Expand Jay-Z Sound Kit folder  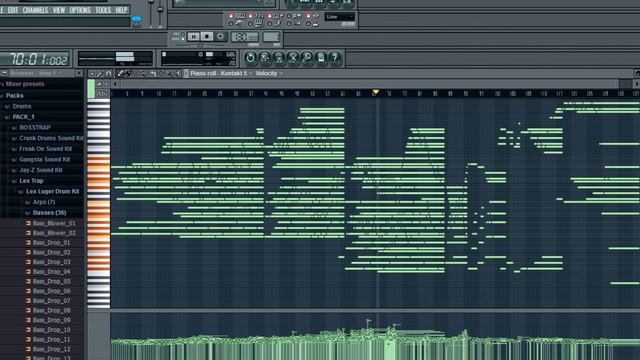pyautogui.click(x=41, y=170)
